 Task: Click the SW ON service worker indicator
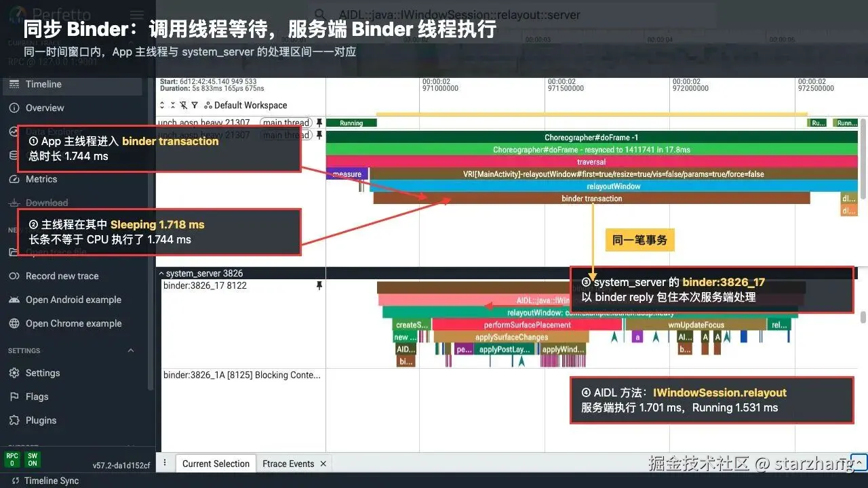tap(33, 460)
